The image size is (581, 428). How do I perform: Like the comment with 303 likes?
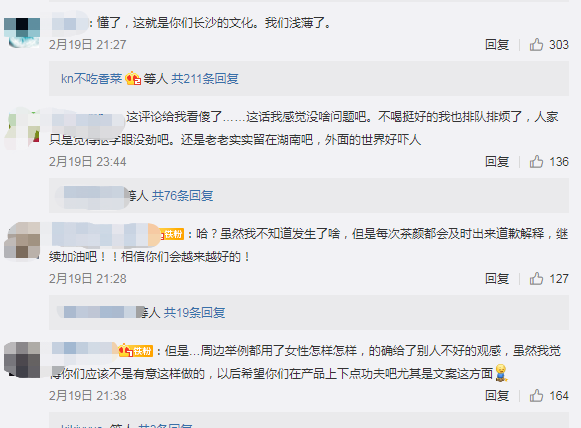(x=536, y=45)
